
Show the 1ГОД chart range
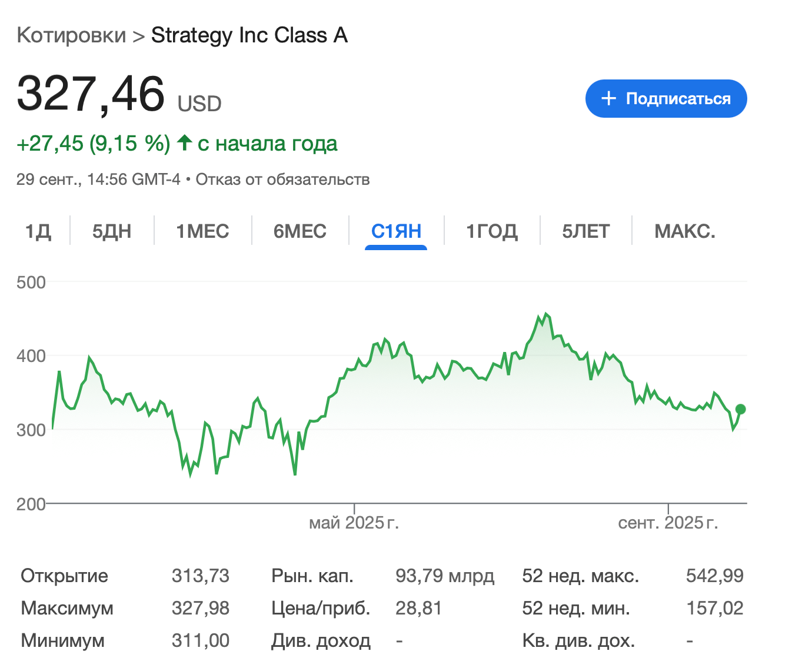coord(492,231)
